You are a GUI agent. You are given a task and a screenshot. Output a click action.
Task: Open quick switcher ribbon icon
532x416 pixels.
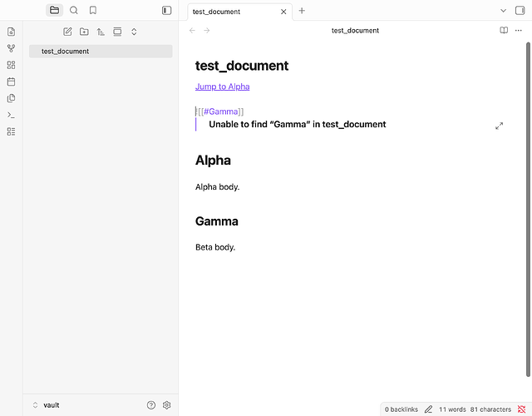click(x=11, y=32)
